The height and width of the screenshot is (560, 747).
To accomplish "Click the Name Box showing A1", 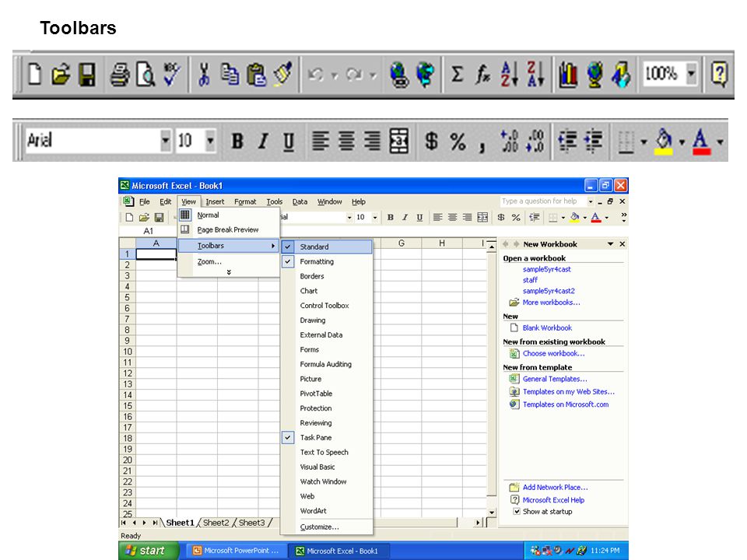I will click(148, 231).
